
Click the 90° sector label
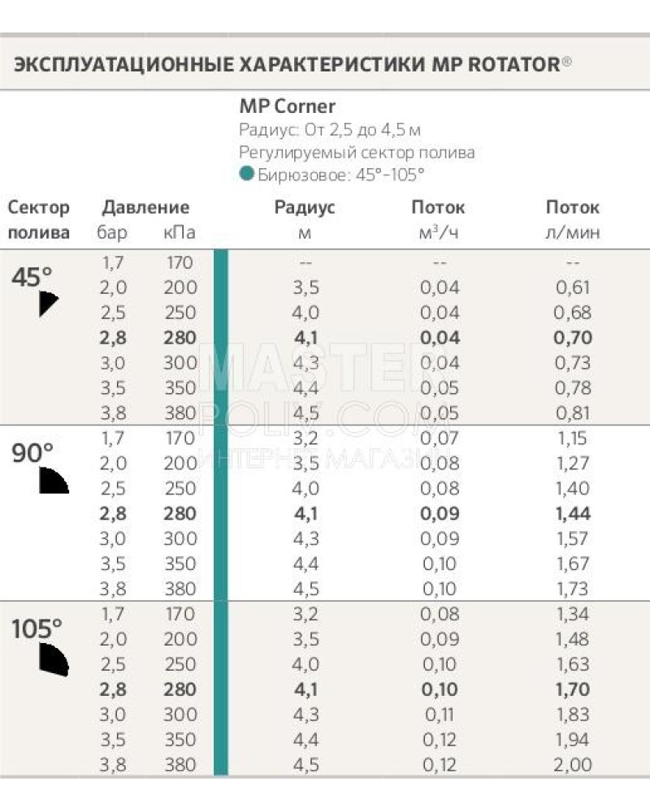(x=32, y=452)
